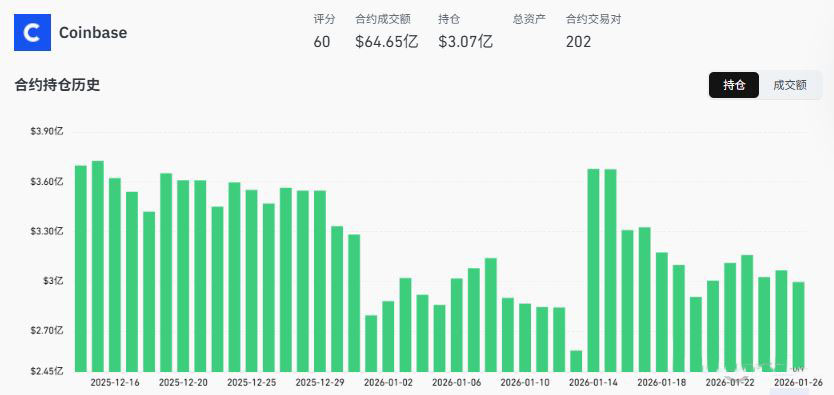Click the $2.45亿 y-axis label
This screenshot has width=834, height=395.
click(47, 371)
